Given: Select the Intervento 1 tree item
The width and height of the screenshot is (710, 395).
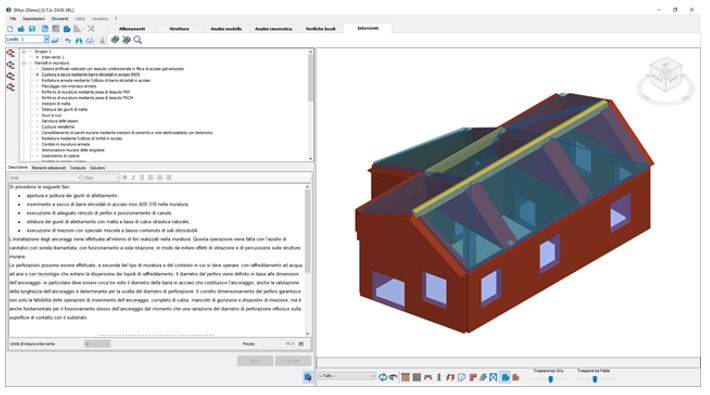Looking at the screenshot, I should pos(53,58).
